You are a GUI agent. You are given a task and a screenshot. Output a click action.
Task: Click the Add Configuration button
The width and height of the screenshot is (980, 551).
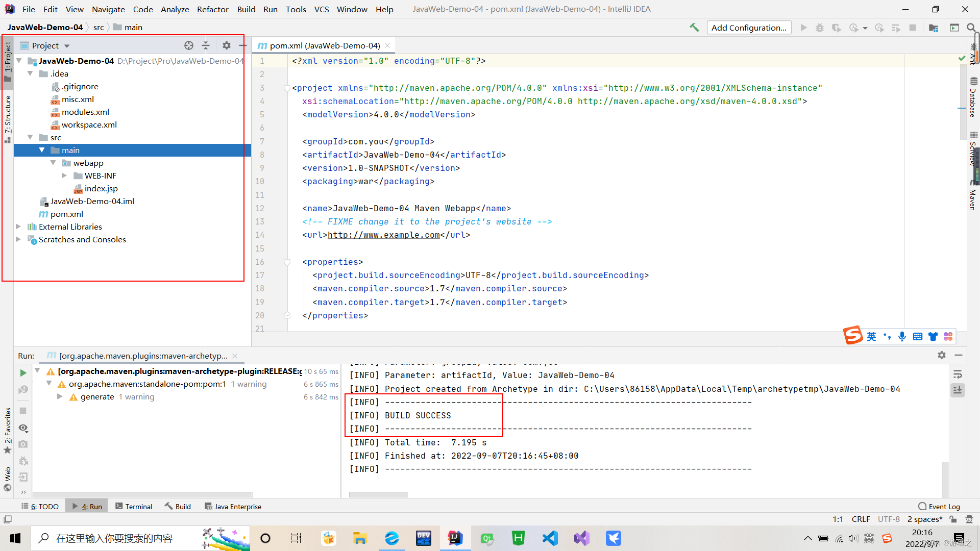(x=749, y=28)
